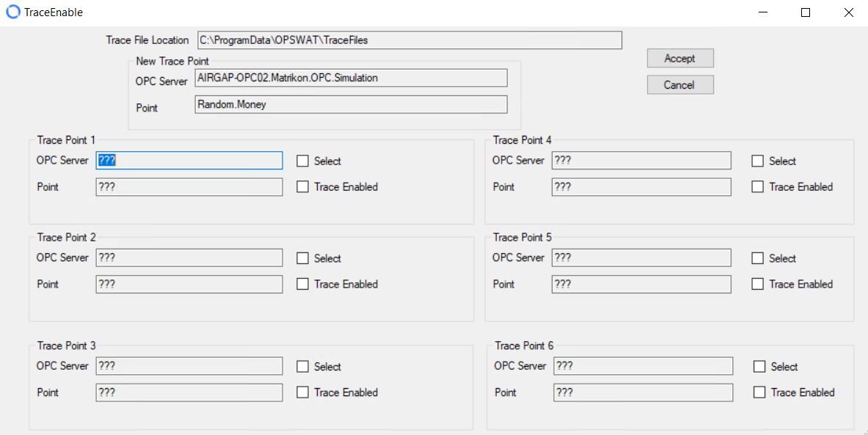Click the Trace Point 4 group label
The image size is (868, 435).
[522, 140]
